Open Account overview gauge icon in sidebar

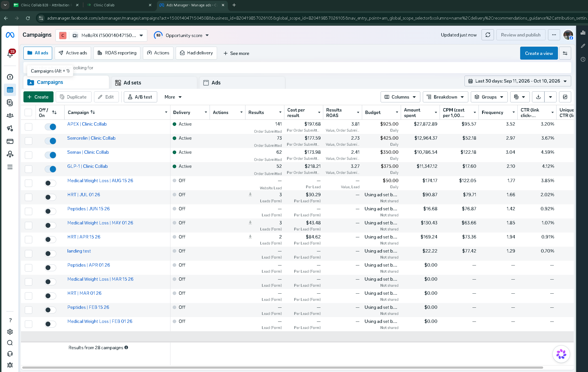tap(10, 77)
